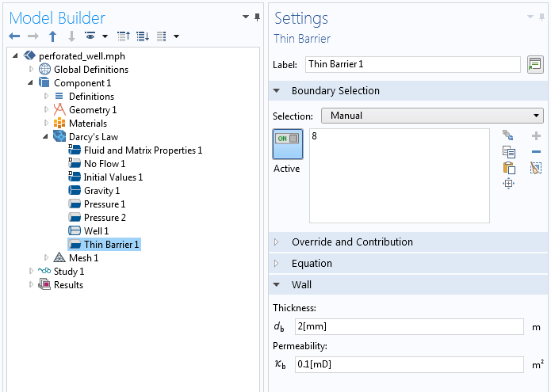Expand the Override and Contribution section
The height and width of the screenshot is (392, 551).
pos(351,242)
